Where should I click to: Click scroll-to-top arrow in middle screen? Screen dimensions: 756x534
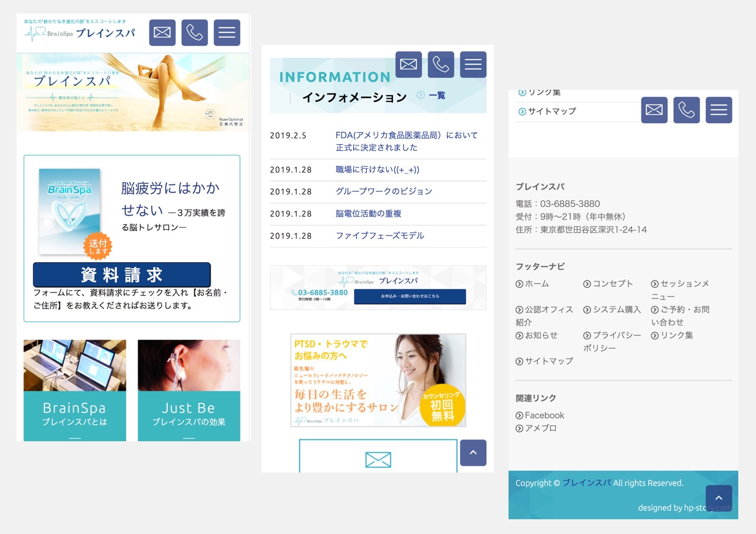pyautogui.click(x=473, y=452)
